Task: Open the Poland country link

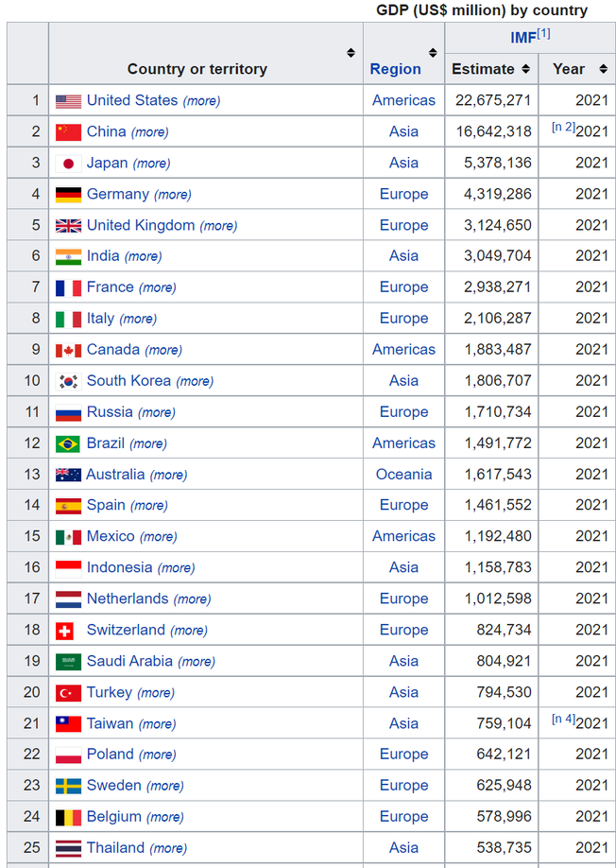Action: 110,754
